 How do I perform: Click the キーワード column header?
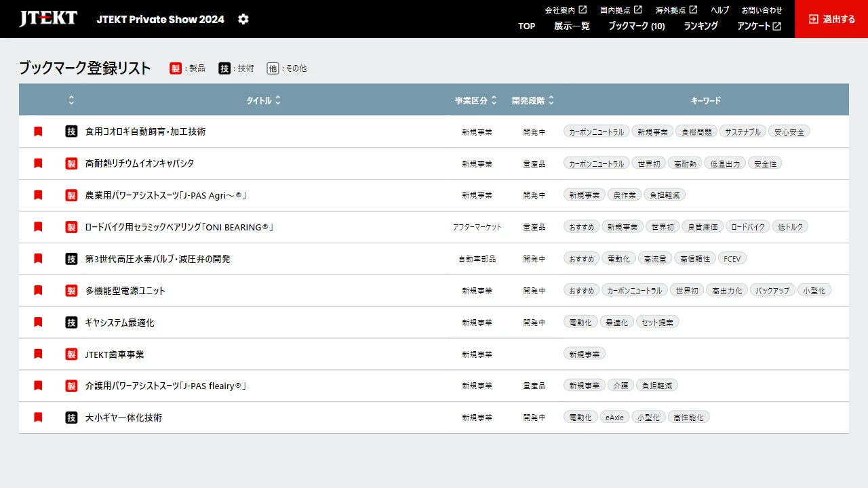[705, 100]
